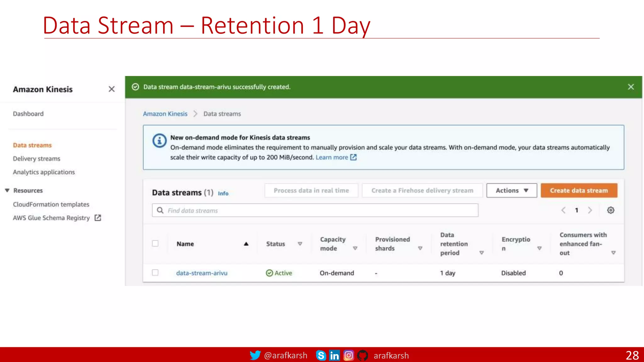Check the data-stream-arivu row checkbox
Screen dimensions: 644x362
pyautogui.click(x=155, y=273)
